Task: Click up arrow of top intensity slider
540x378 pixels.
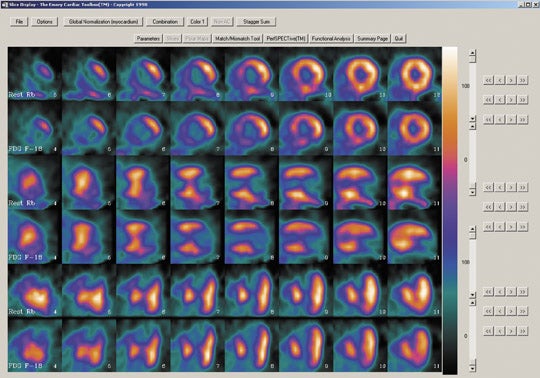Action: [x=473, y=52]
